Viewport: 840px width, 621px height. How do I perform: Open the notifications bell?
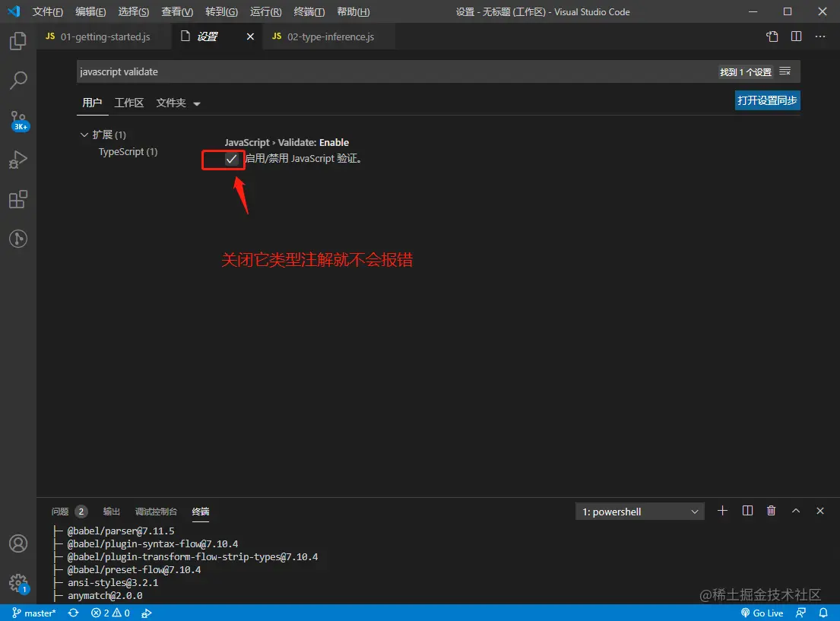tap(823, 613)
